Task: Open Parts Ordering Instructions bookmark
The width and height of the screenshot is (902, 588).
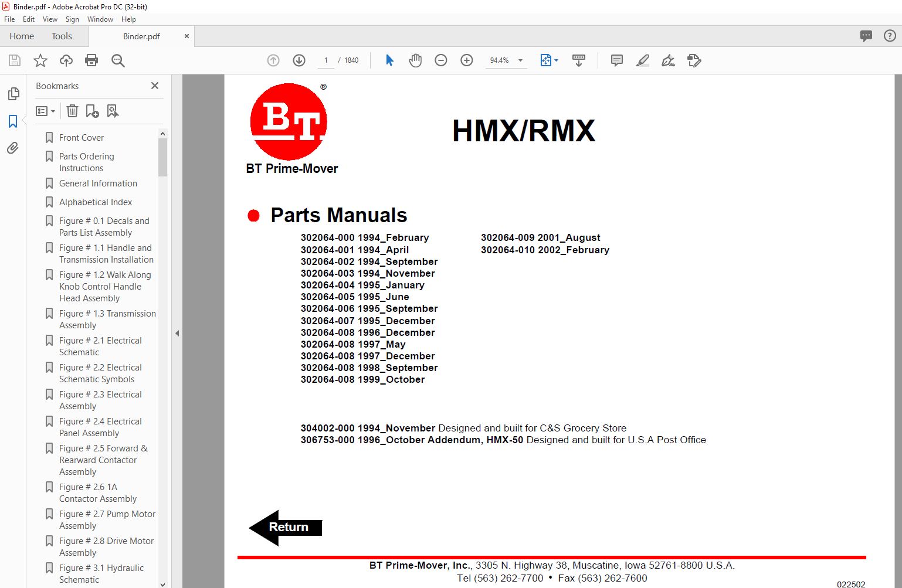Action: 87,162
